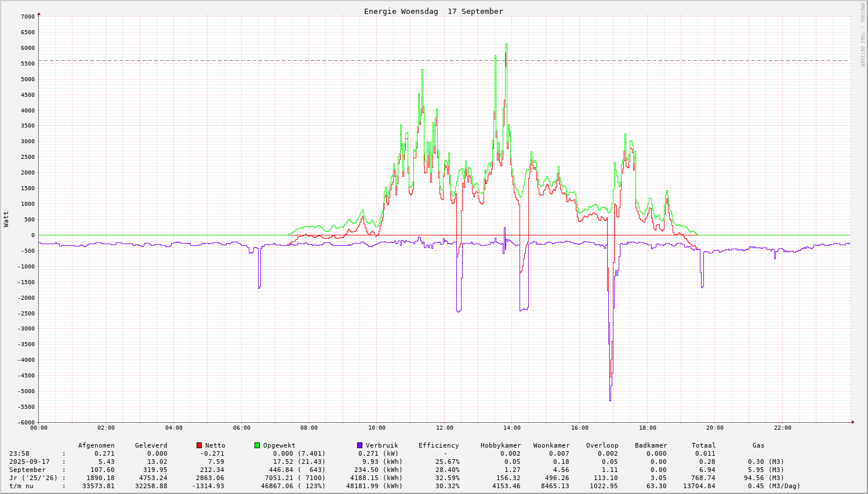Click the Woonkamer column header
This screenshot has height=494, width=868.
[x=551, y=446]
